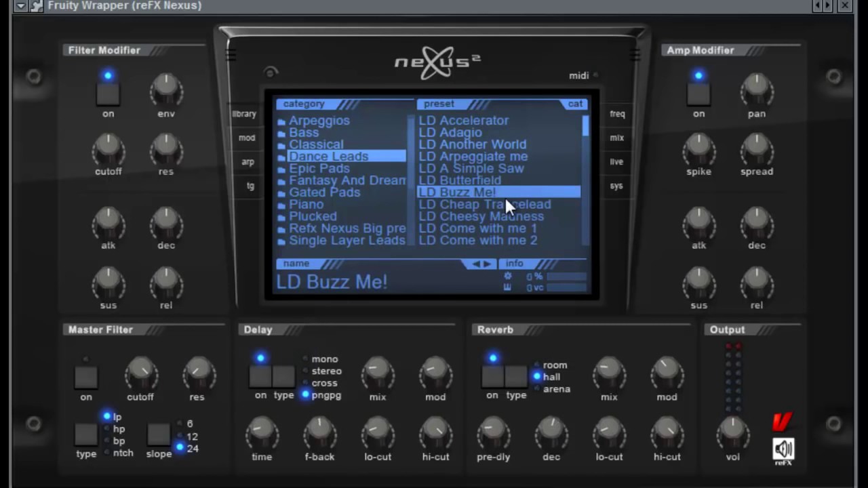Toggle the Reverb on button
Viewport: 868px width, 488px height.
(492, 376)
